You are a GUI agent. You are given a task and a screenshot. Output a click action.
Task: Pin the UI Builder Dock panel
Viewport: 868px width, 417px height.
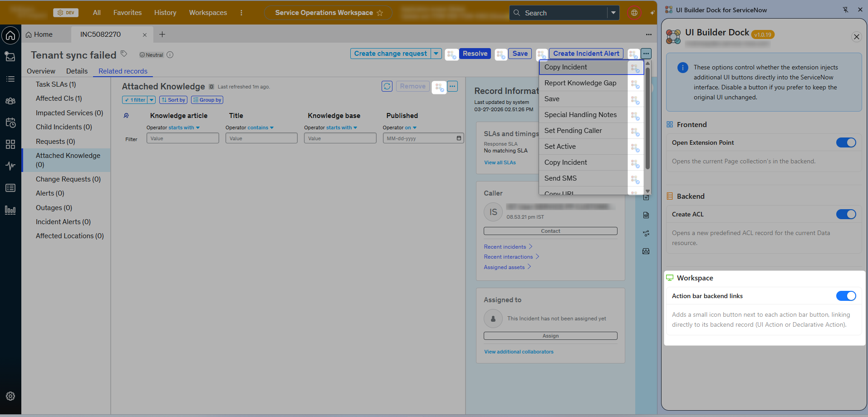845,10
